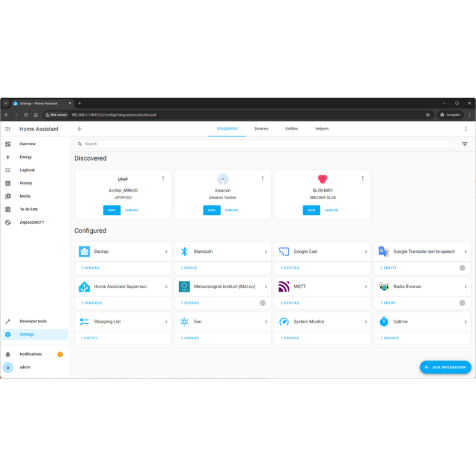Viewport: 476px width, 476px height.
Task: Click the back arrow above search
Action: (80, 129)
